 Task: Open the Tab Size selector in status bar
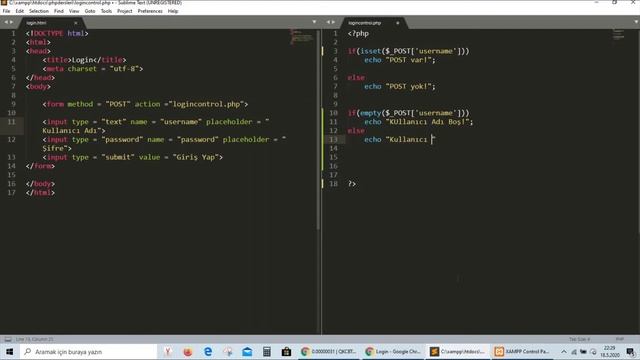(x=580, y=339)
